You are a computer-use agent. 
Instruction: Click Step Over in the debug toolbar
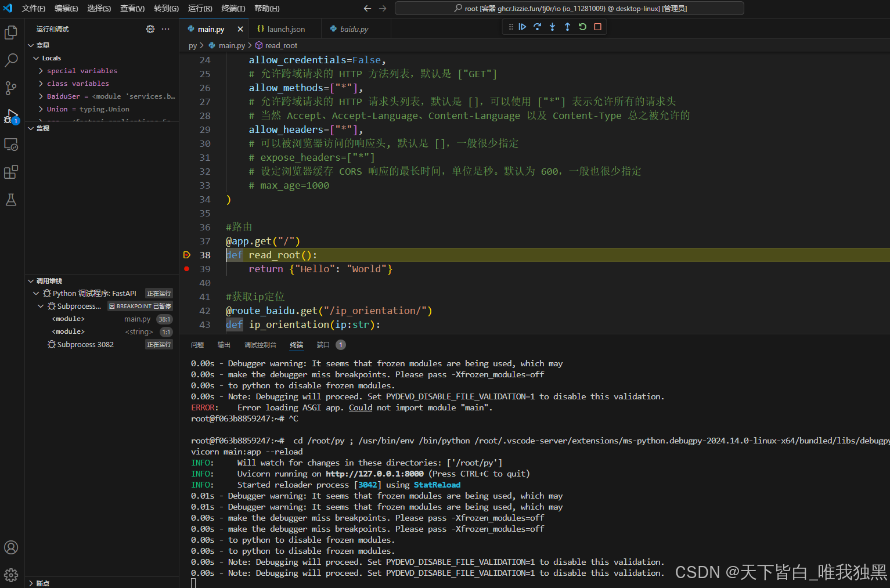click(x=536, y=26)
